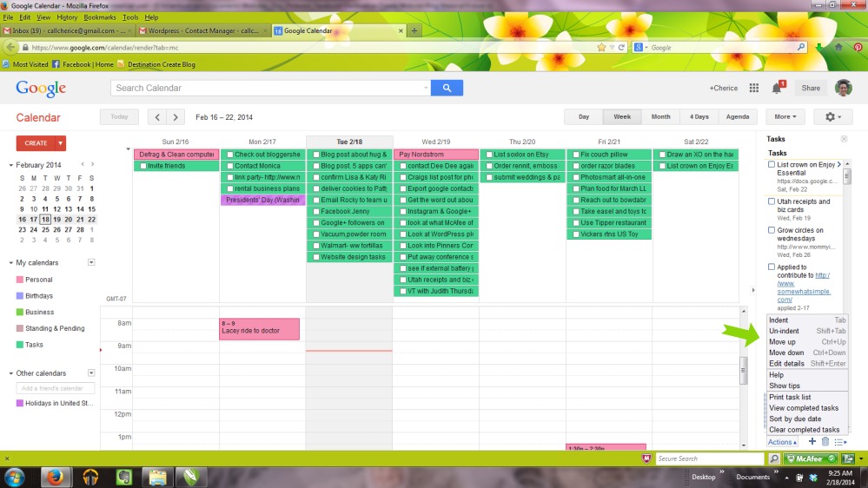
Task: Open the More dropdown menu
Action: click(x=785, y=116)
